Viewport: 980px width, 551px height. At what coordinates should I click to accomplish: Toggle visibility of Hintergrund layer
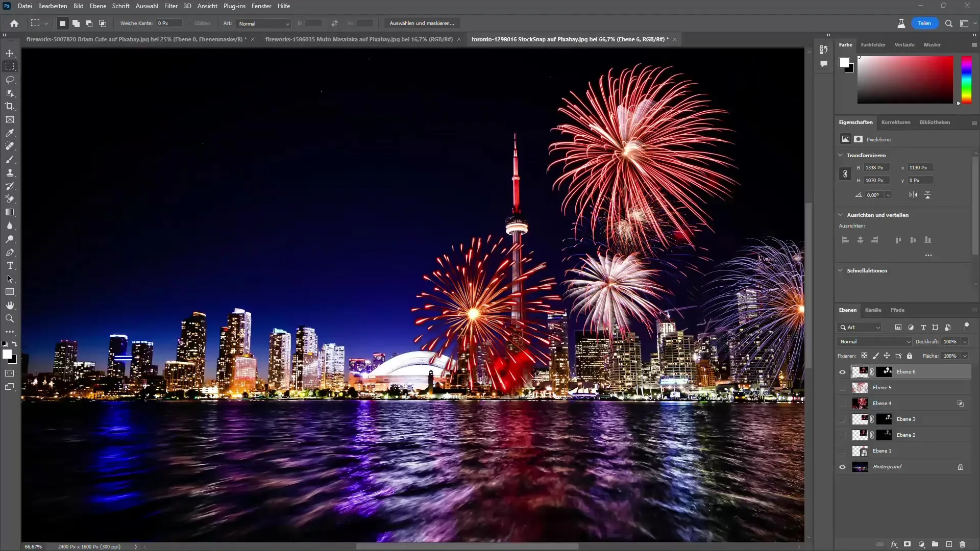pyautogui.click(x=843, y=467)
